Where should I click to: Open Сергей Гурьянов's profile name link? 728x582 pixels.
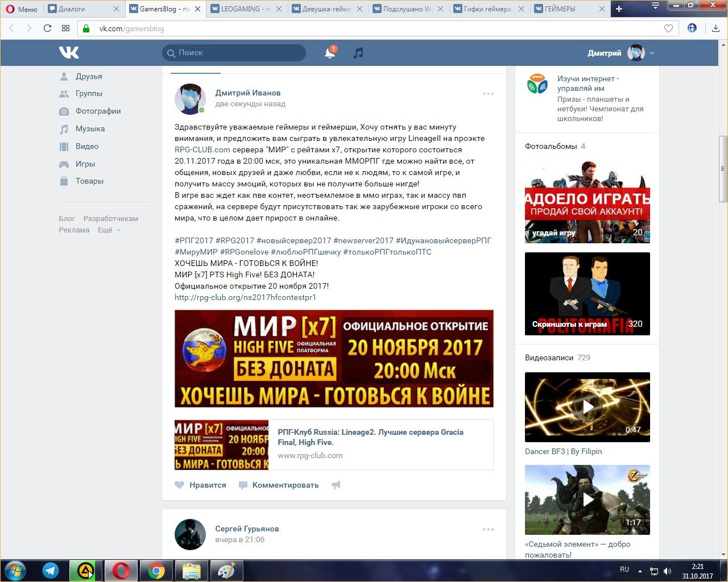pos(247,529)
